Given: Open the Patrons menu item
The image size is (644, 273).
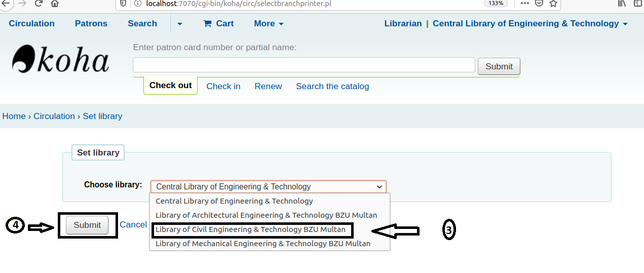Looking at the screenshot, I should pyautogui.click(x=91, y=23).
